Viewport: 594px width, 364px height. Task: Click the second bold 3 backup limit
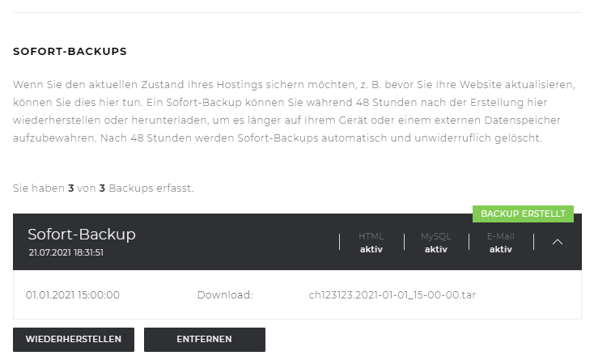pos(102,188)
